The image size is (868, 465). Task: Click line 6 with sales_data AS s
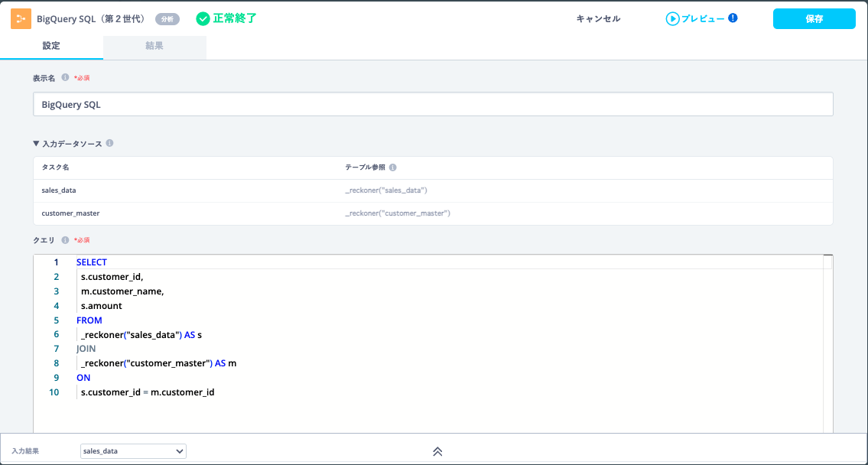point(141,335)
